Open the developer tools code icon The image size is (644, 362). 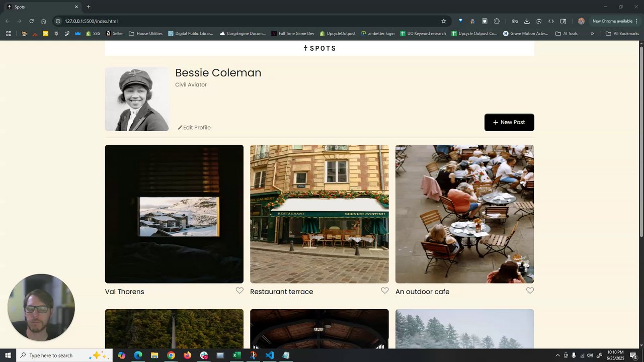pyautogui.click(x=551, y=21)
